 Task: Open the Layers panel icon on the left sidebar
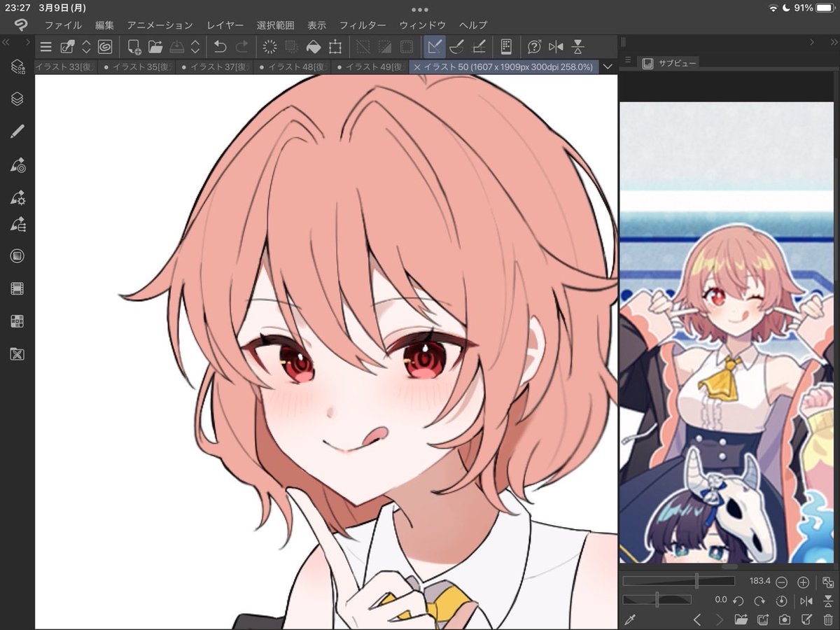pyautogui.click(x=17, y=99)
